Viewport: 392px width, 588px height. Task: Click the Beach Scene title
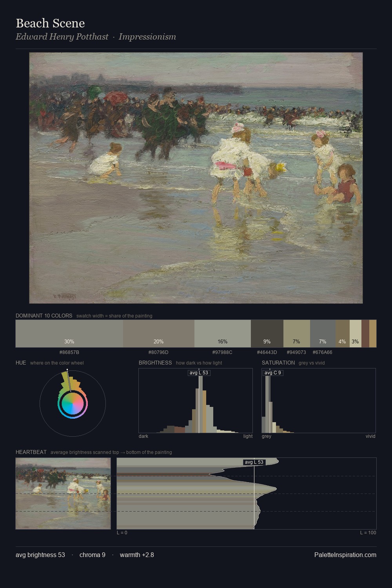point(50,23)
